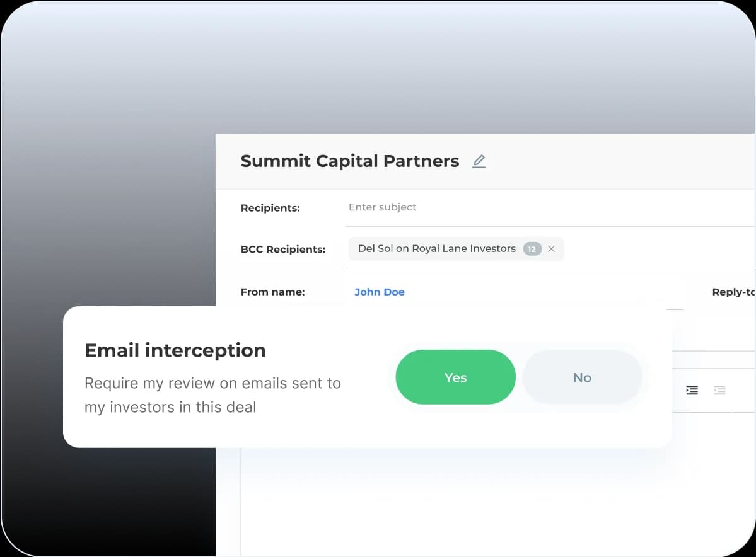
Task: Click the BCC Recipients label
Action: (x=283, y=250)
